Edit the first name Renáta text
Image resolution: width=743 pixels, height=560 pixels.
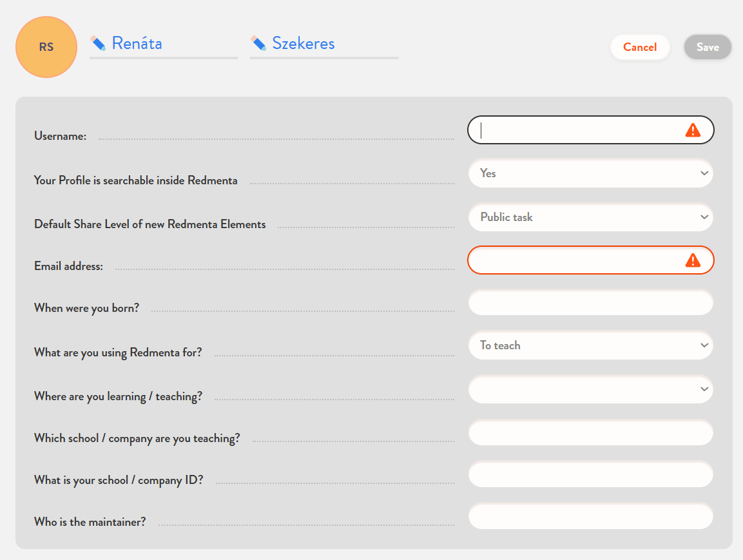[x=137, y=43]
